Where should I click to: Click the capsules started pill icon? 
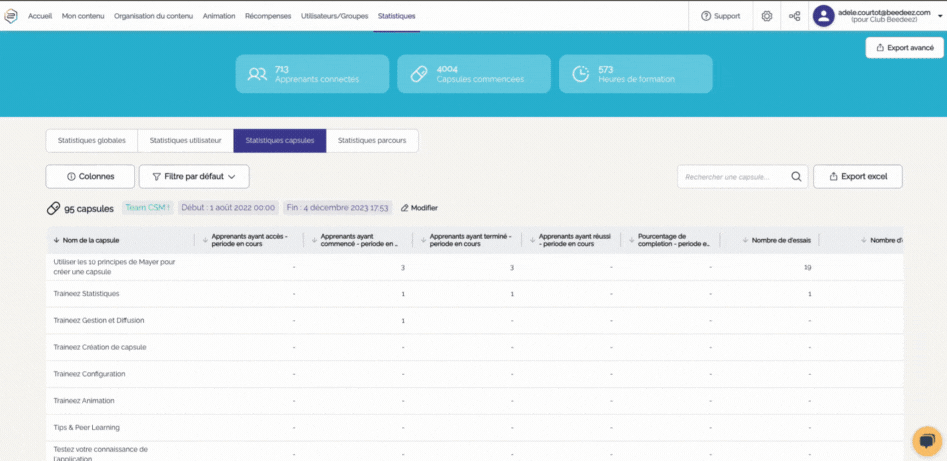tap(419, 74)
